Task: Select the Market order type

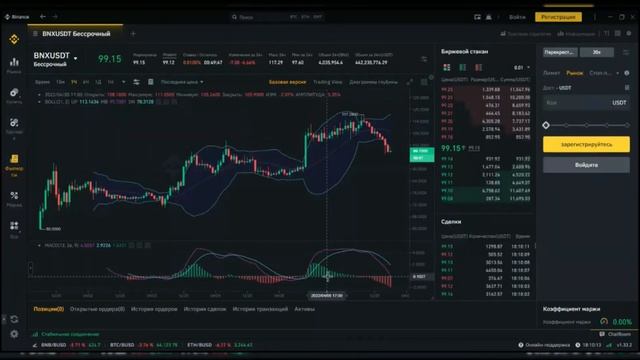Action: click(575, 73)
